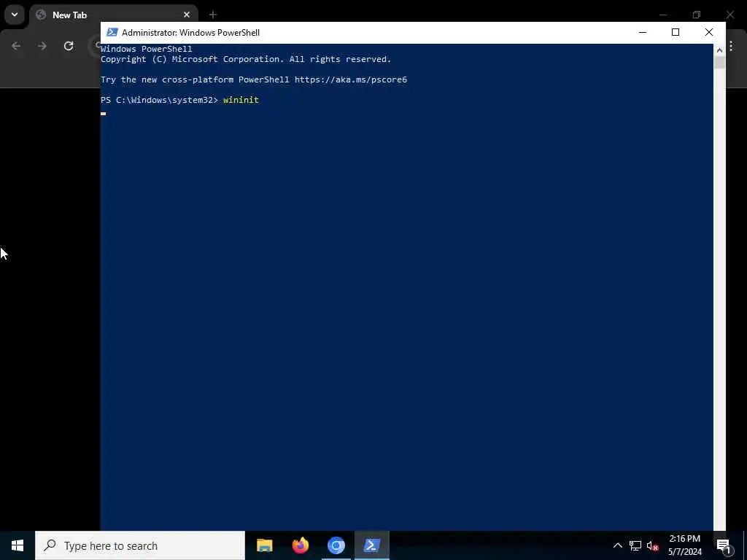
Task: Click the PowerShell icon in the title bar
Action: tap(112, 32)
